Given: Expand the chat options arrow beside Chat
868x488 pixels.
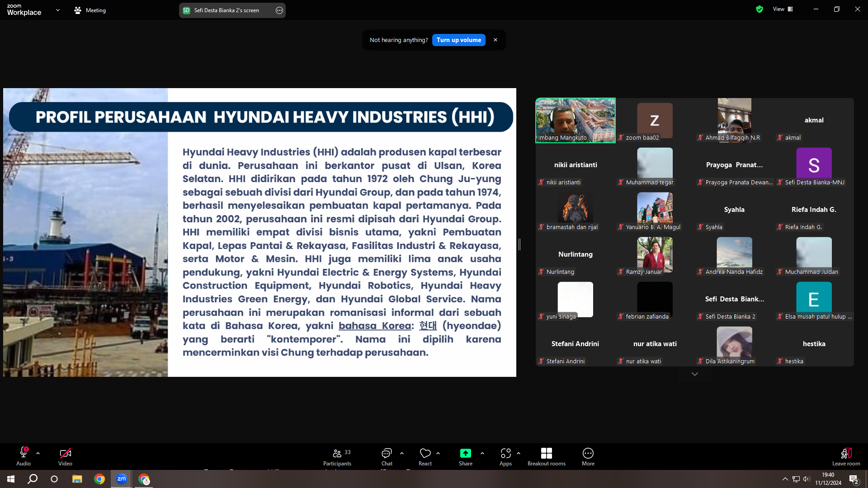Looking at the screenshot, I should click(402, 453).
